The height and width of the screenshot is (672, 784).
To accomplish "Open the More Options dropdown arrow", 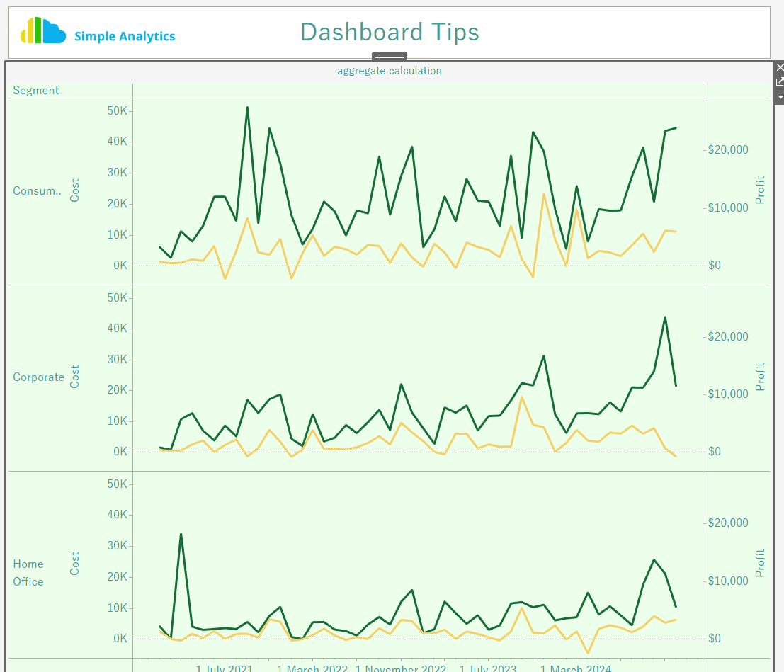I will 780,96.
